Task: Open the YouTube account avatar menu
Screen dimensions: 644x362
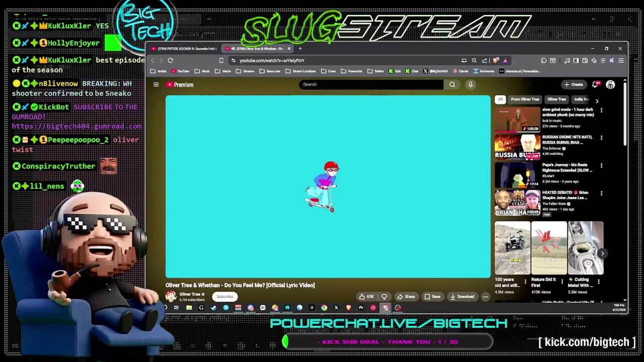Action: 610,84
